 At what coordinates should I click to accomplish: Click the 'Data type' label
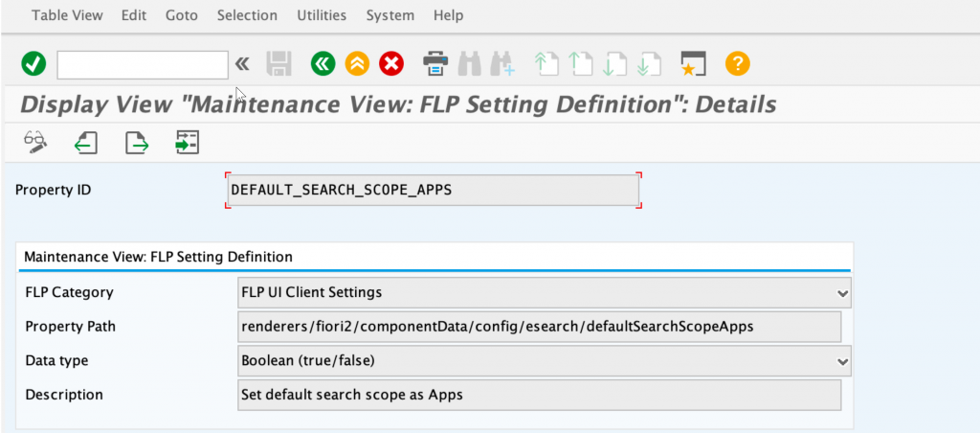coord(56,360)
